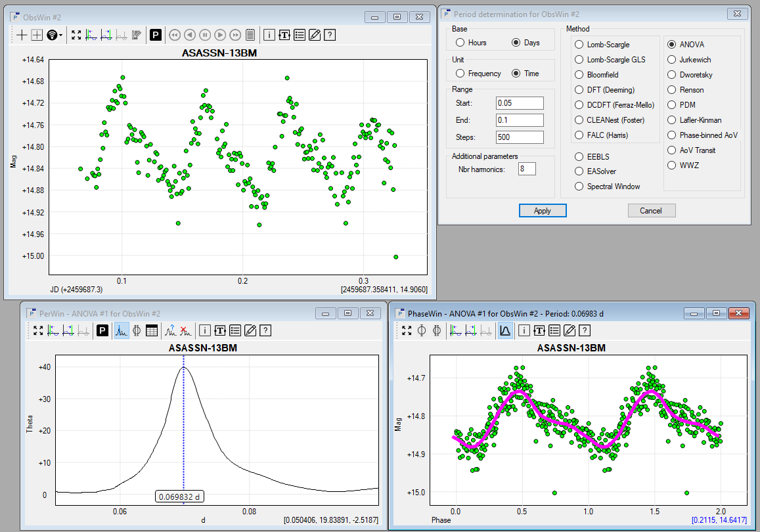Click the Steps range input field
This screenshot has height=532, width=760.
(520, 137)
